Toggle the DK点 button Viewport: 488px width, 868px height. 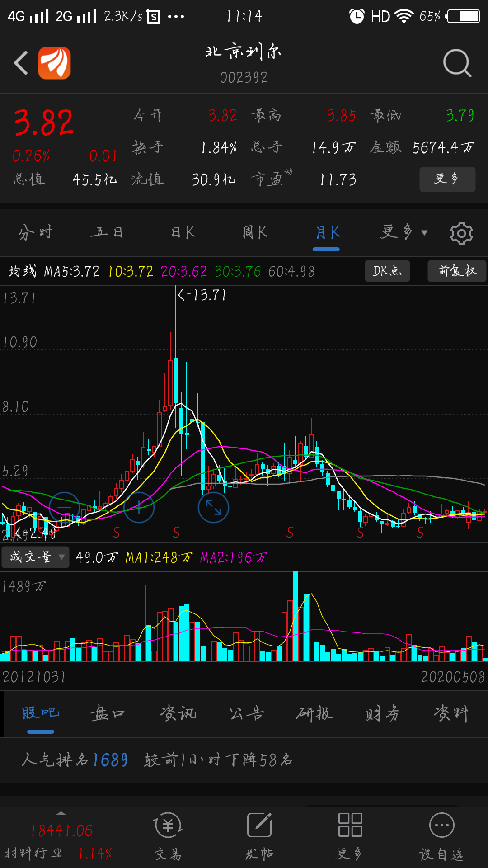click(x=387, y=271)
